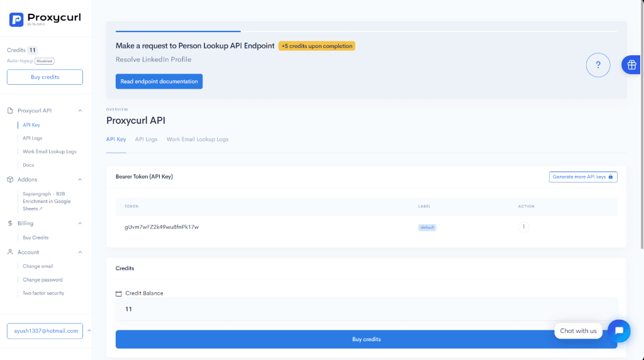Click the blue gift box icon
Image resolution: width=644 pixels, height=360 pixels.
tap(631, 65)
